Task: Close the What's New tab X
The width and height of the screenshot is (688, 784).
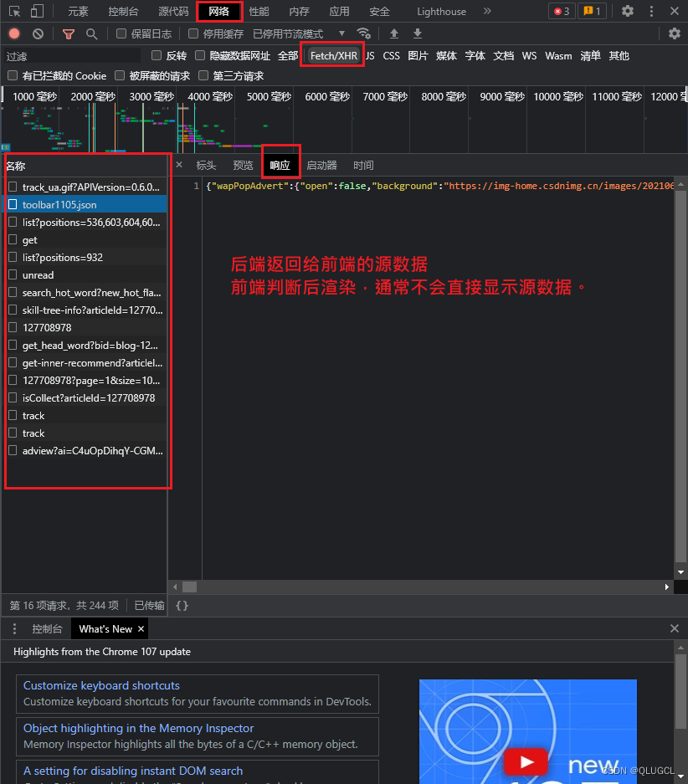Action: [x=141, y=628]
